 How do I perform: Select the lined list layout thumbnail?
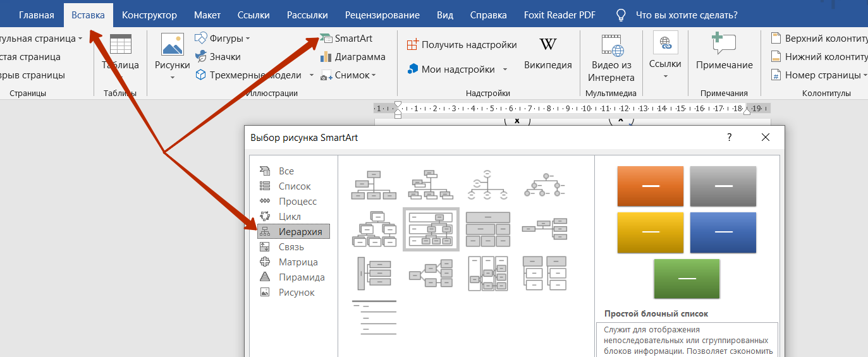click(374, 318)
